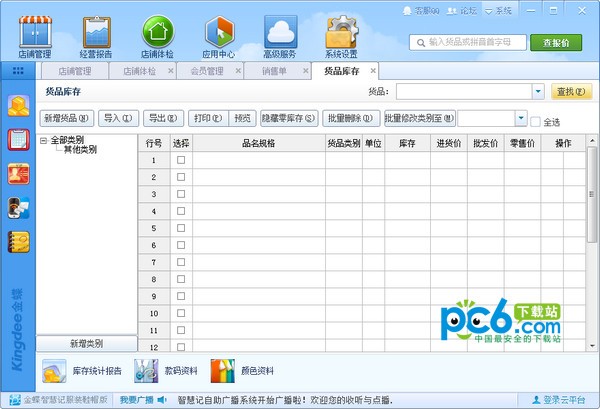Check the selection box in row 1
Viewport: 600px width, 409px height.
coord(181,176)
